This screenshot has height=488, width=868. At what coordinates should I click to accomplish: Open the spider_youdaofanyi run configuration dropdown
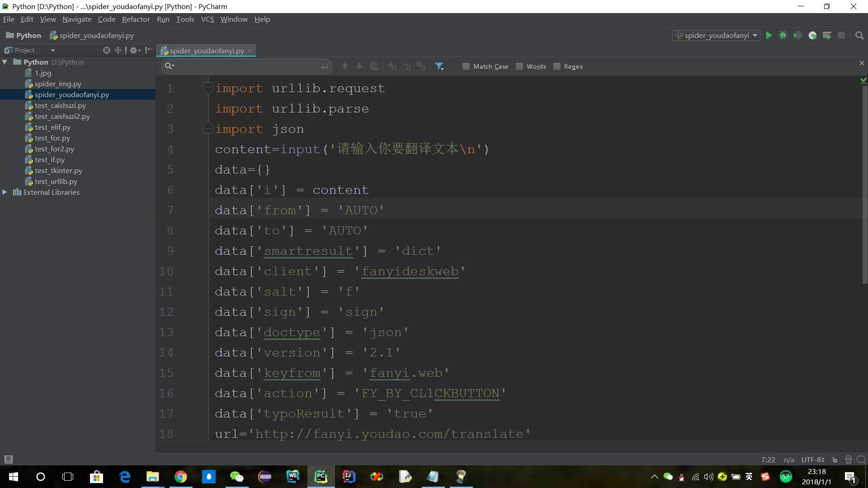pyautogui.click(x=716, y=35)
